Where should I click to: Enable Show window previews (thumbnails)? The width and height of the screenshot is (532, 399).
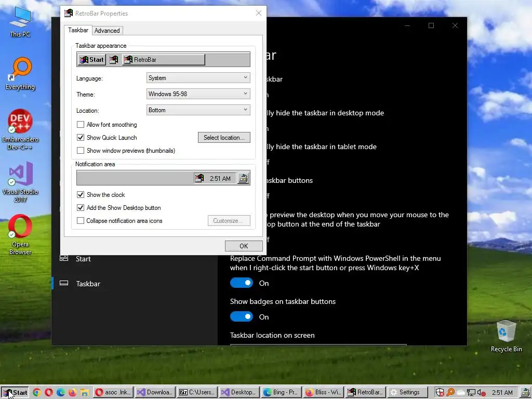click(81, 150)
